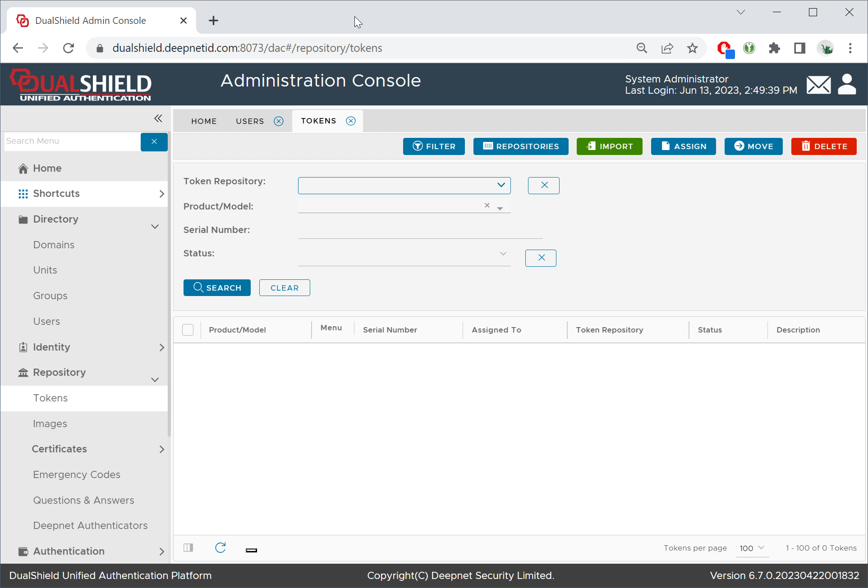
Task: Open Emergency Codes in the sidebar
Action: click(x=77, y=474)
